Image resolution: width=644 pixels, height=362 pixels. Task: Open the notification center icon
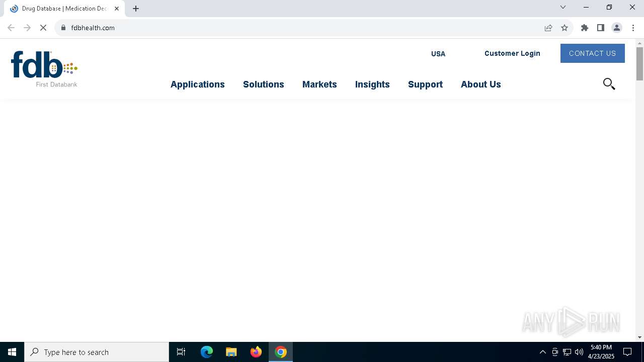[627, 352]
